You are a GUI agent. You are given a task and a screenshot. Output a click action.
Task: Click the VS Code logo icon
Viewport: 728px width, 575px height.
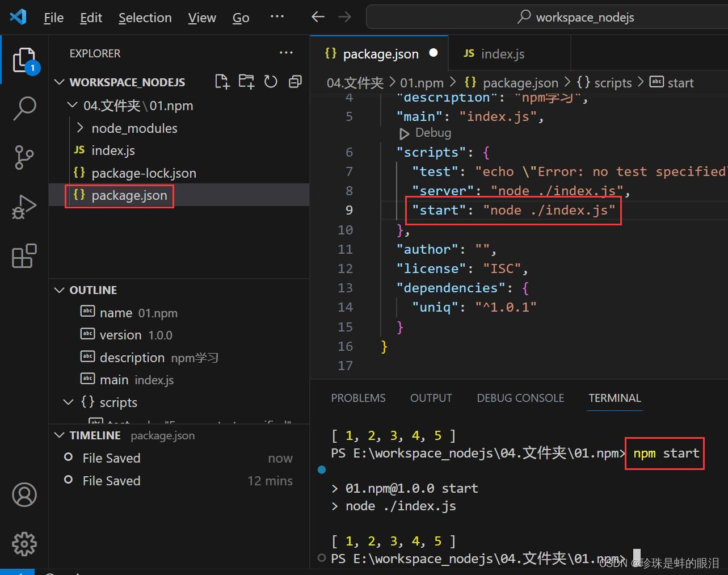coord(18,16)
